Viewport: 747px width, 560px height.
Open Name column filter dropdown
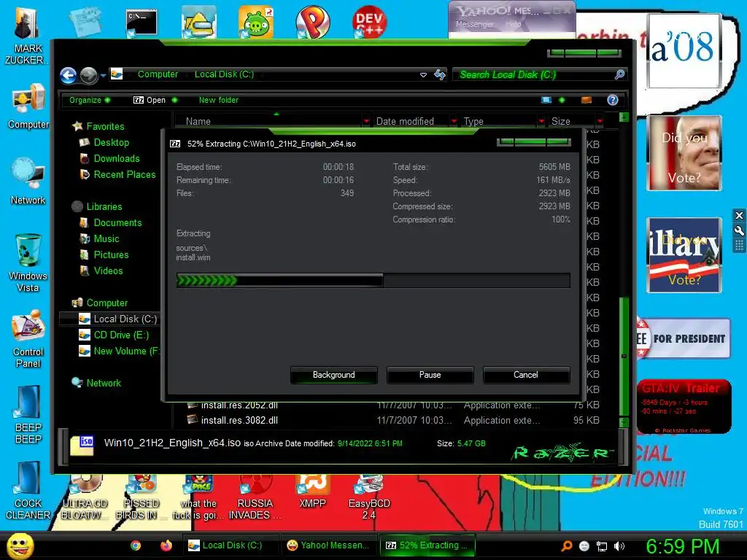(366, 122)
